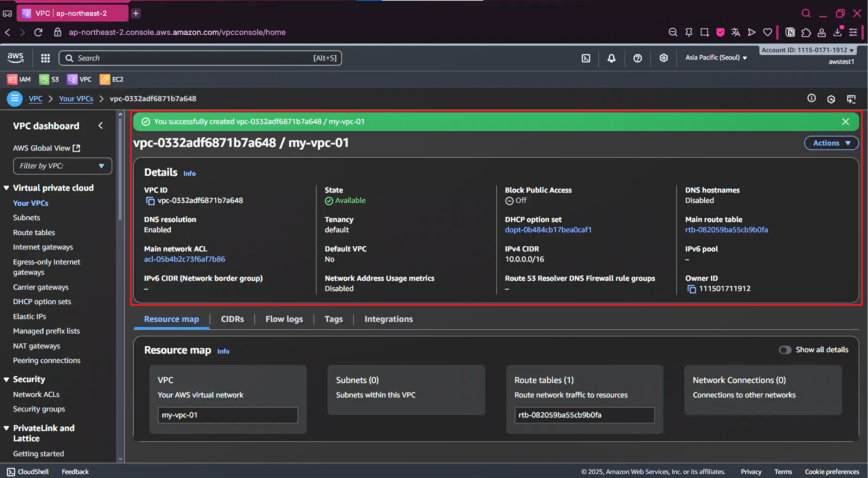
Task: Switch to the CIDRs tab
Action: (x=232, y=319)
